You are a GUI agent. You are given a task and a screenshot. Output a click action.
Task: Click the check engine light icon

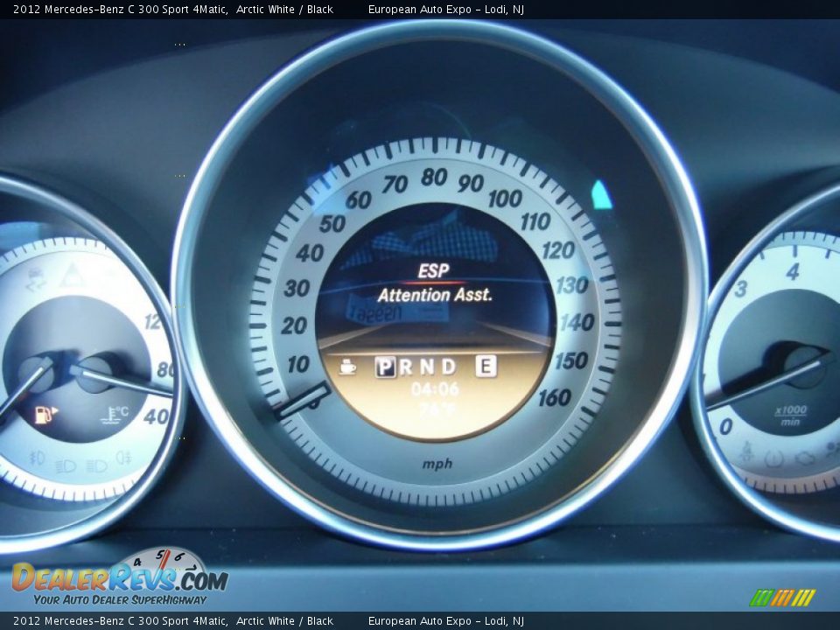pyautogui.click(x=804, y=457)
